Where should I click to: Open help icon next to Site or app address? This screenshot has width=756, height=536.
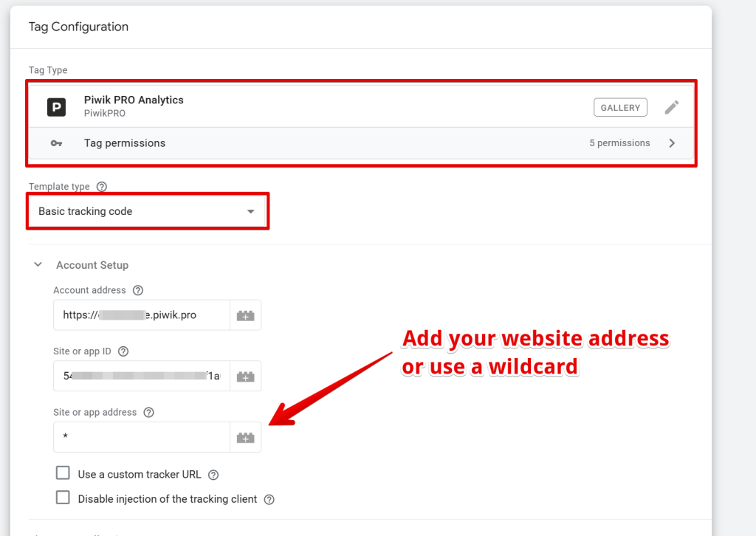click(149, 413)
